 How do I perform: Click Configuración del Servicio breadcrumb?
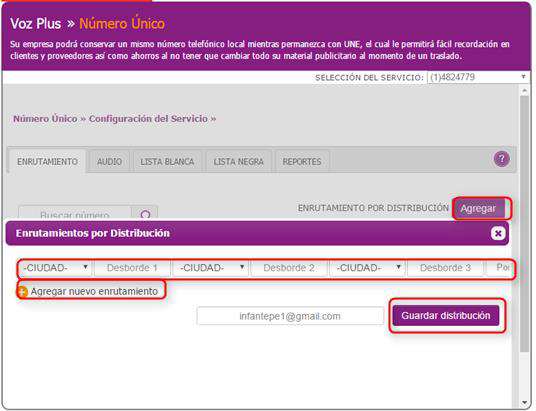(x=148, y=119)
